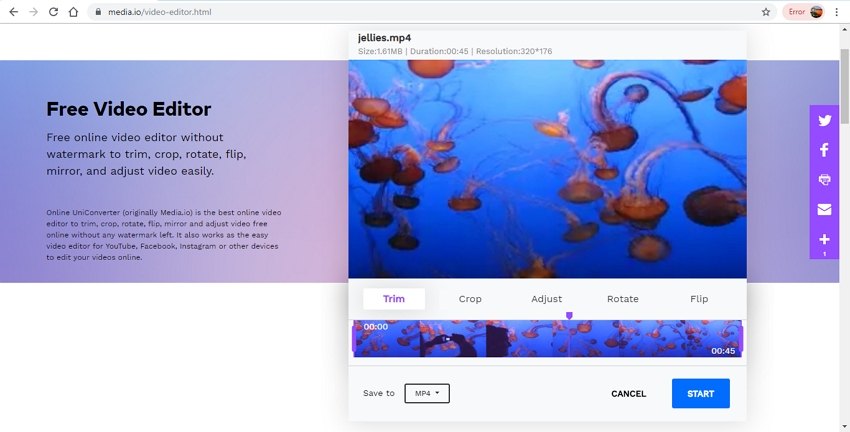850x432 pixels.
Task: Click the Error profile indicator
Action: (804, 12)
